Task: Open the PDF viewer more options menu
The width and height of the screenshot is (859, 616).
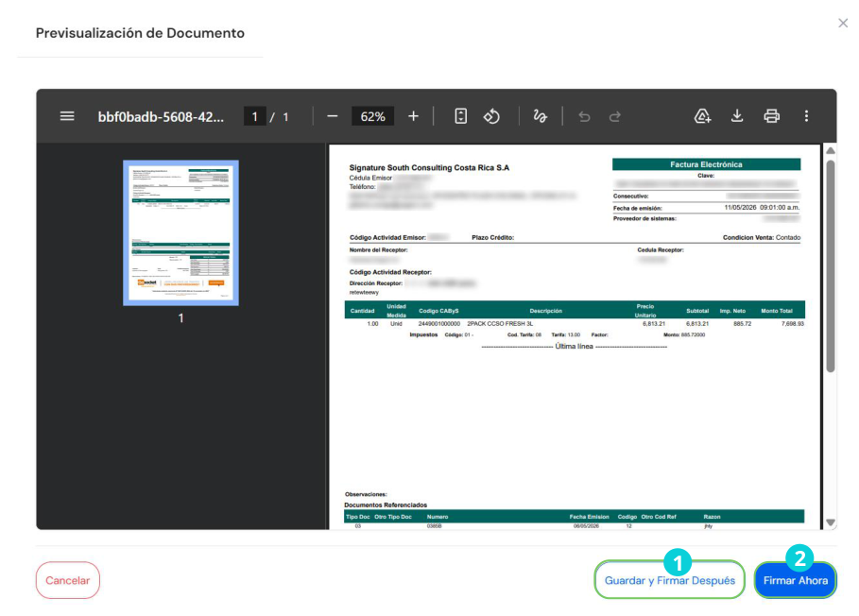Action: [x=806, y=116]
